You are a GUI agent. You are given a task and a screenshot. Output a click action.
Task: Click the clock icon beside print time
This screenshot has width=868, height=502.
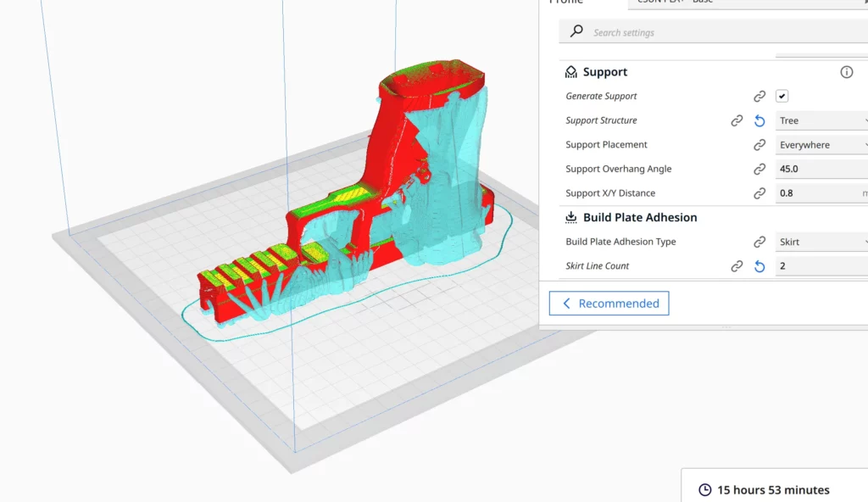tap(704, 489)
